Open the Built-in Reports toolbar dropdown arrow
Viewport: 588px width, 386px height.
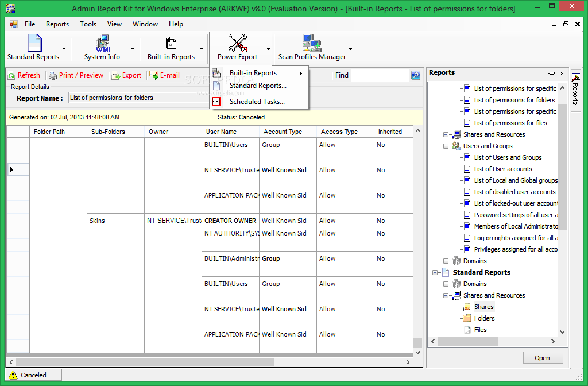pos(202,49)
